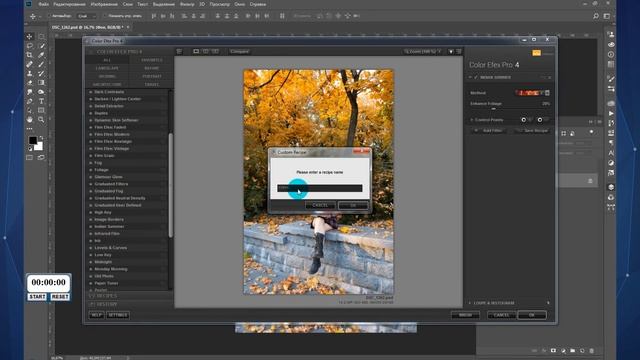Select the Eraser tool

(29, 83)
